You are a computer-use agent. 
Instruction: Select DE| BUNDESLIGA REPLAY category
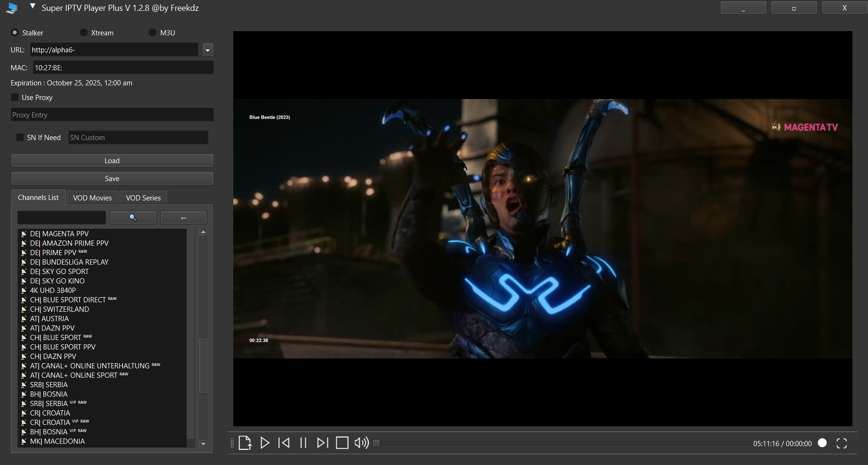click(x=69, y=262)
